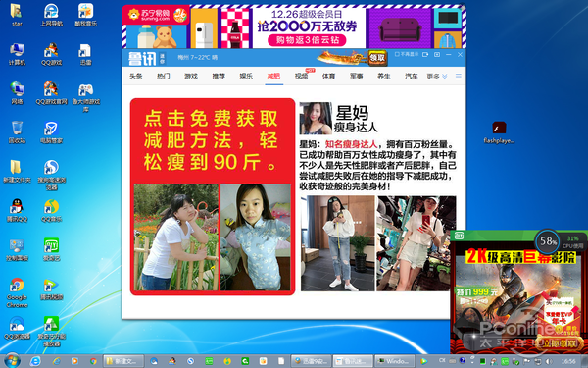This screenshot has width=588, height=368.
Task: Click the Suning 12.26 top banner ad
Action: coord(294,26)
